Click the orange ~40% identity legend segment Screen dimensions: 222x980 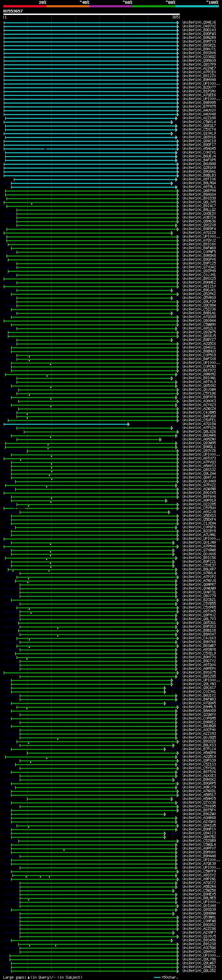tap(68, 6)
